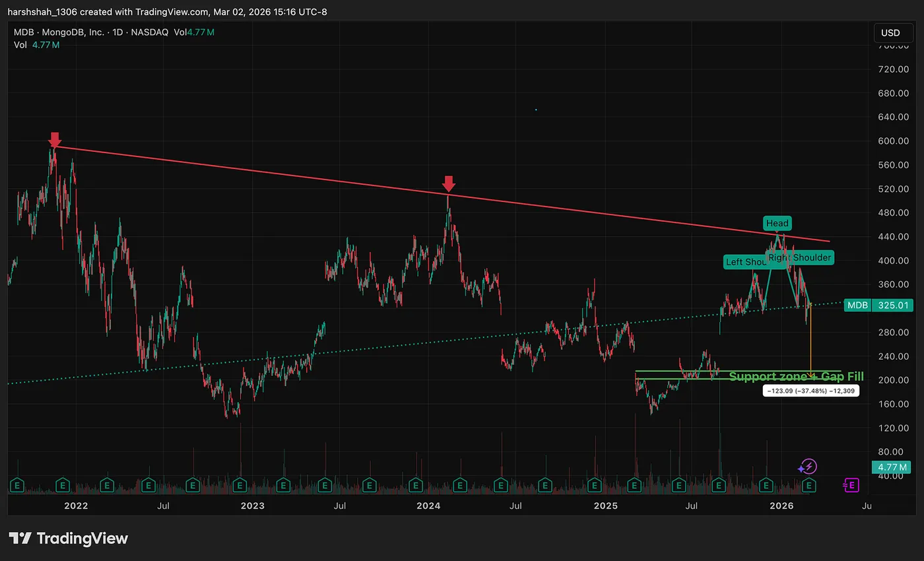Click the 720.00 price axis label
The image size is (924, 561).
point(894,69)
